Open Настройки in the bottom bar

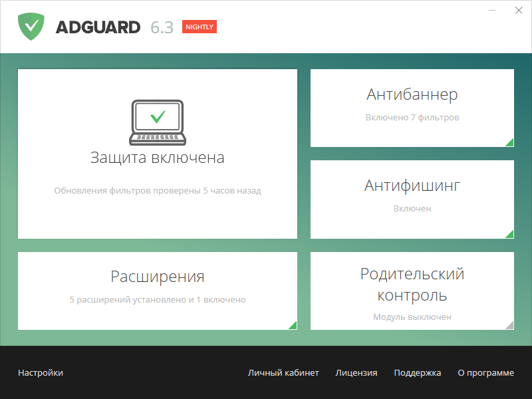(41, 373)
